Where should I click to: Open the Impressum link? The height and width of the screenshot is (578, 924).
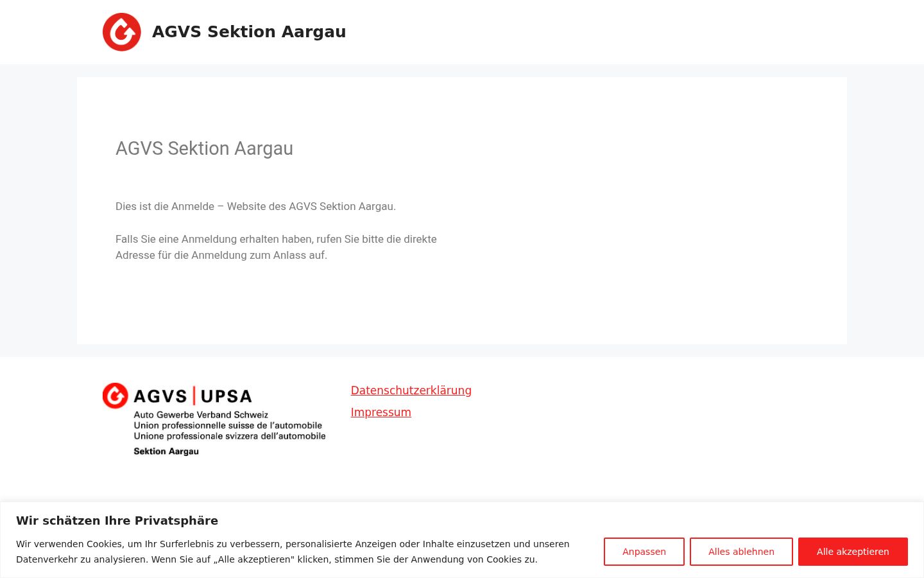coord(381,412)
